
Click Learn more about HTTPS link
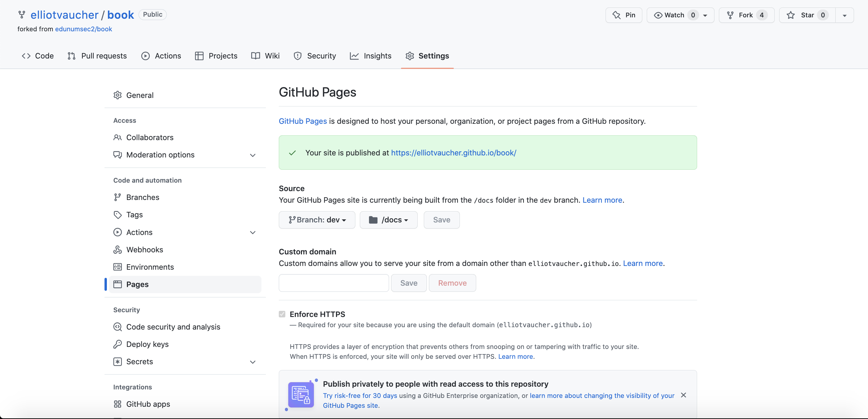point(515,356)
